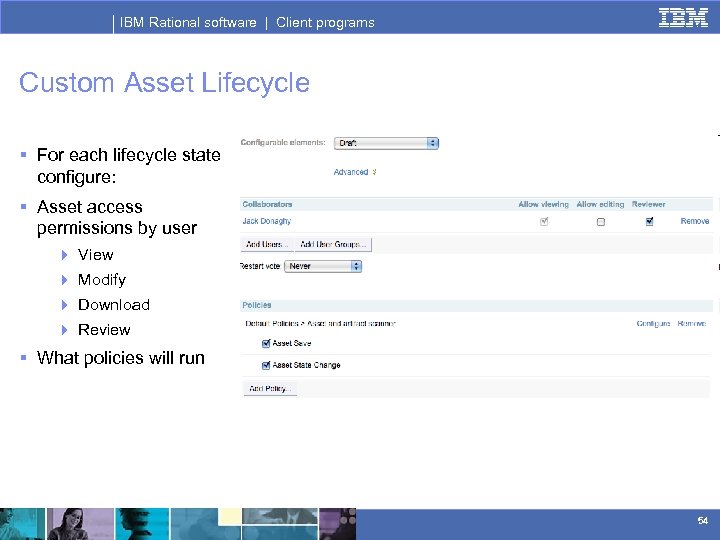The width and height of the screenshot is (720, 540).
Task: Click the What policies will run text
Action: (121, 358)
